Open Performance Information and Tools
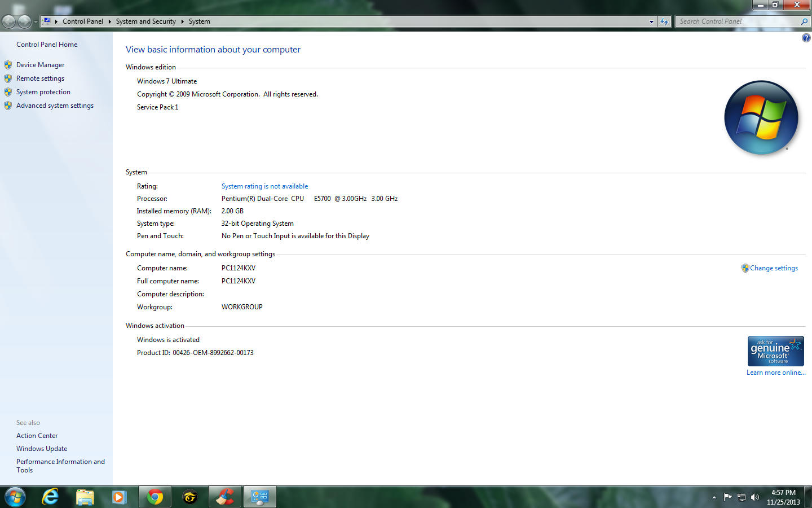Image resolution: width=812 pixels, height=508 pixels. [60, 466]
